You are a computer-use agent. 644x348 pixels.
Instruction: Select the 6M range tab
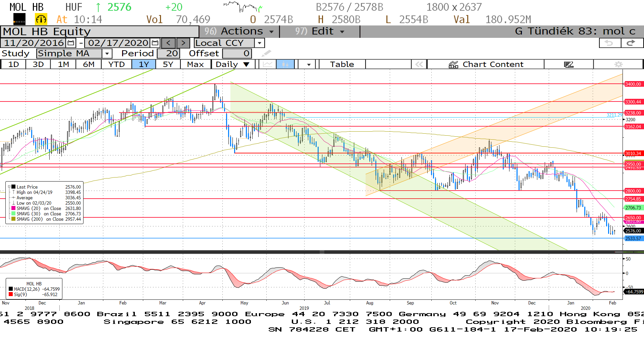point(89,64)
